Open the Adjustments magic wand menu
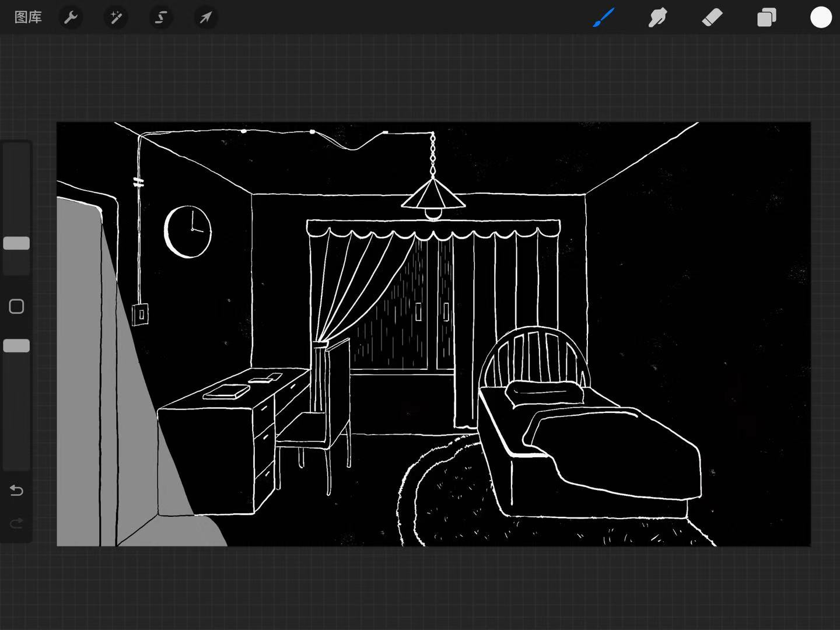Image resolution: width=840 pixels, height=630 pixels. [x=116, y=17]
